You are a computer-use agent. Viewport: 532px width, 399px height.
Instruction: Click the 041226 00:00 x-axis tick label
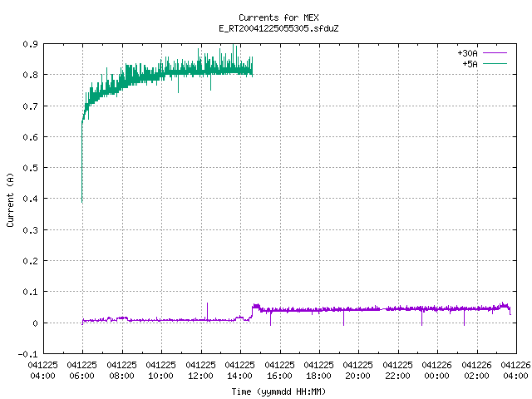(436, 371)
